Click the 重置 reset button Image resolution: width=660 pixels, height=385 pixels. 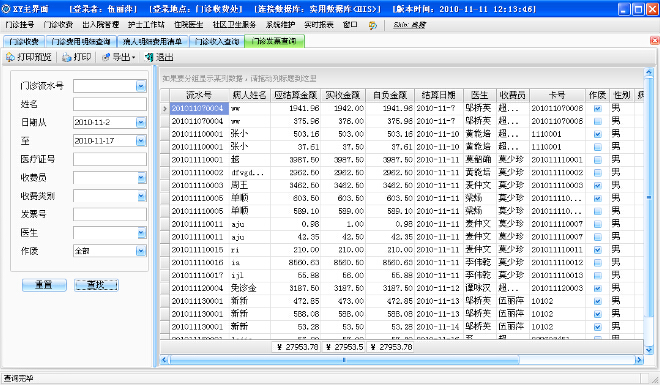[x=44, y=285]
